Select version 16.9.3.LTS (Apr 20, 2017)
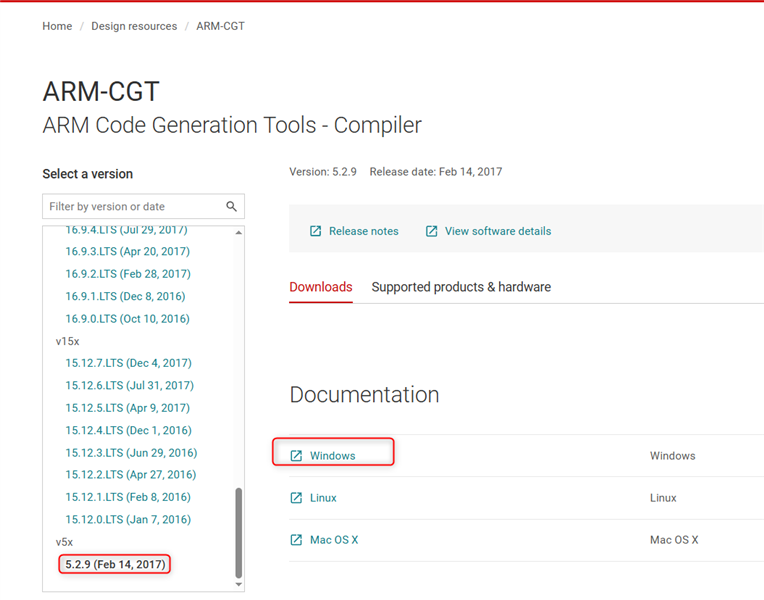 pyautogui.click(x=128, y=251)
